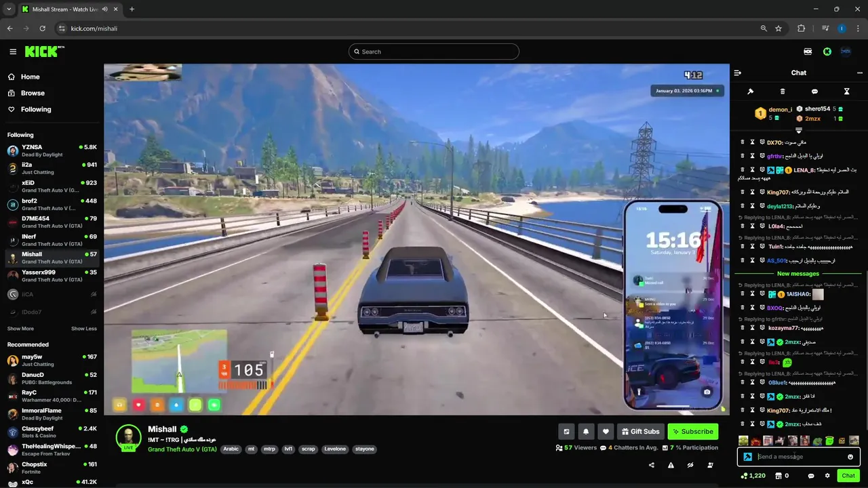Click the KICK logo
The width and height of the screenshot is (868, 488).
tap(43, 52)
